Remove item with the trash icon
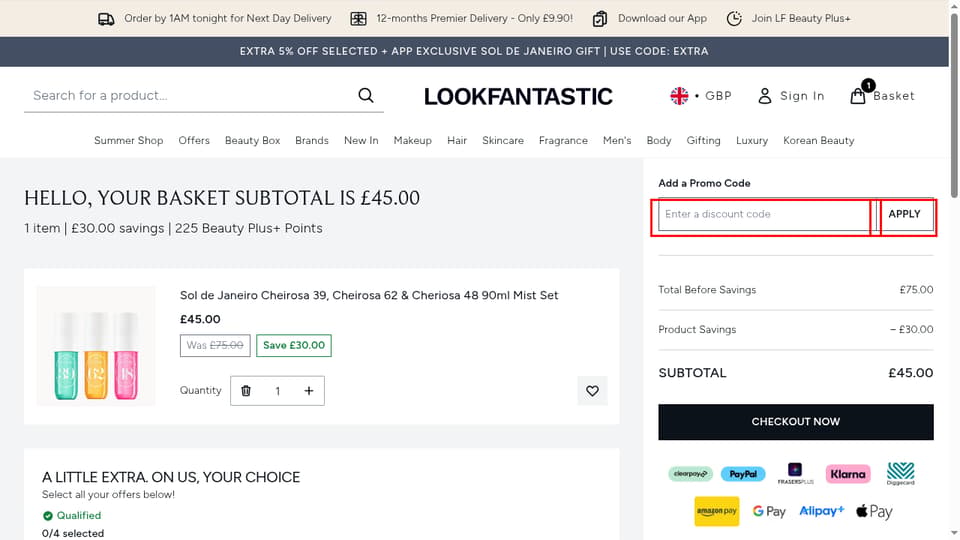 [246, 391]
